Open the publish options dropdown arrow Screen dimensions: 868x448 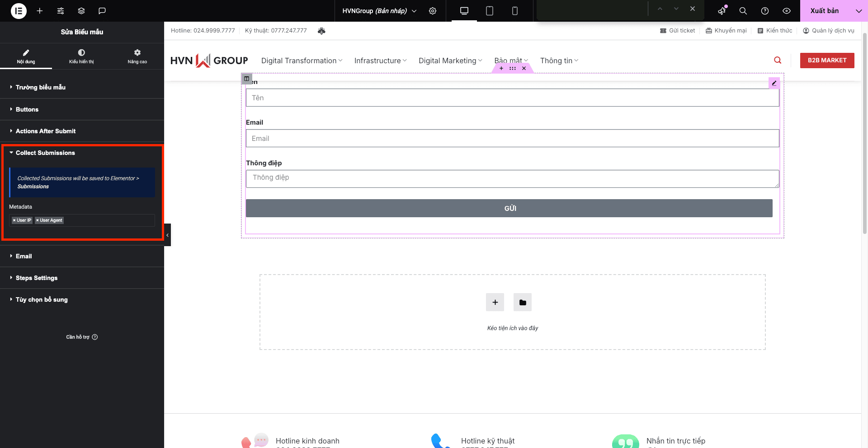click(x=859, y=11)
